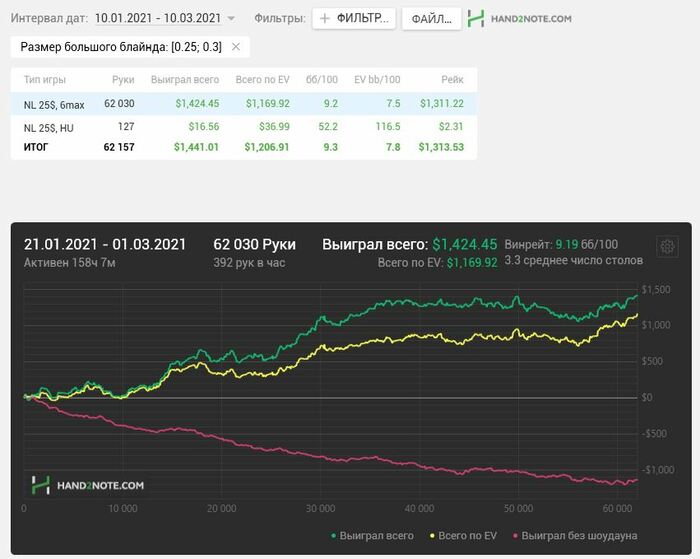Expand the date interval dropdown arrow
Screen dimensions: 700x559
click(x=231, y=19)
